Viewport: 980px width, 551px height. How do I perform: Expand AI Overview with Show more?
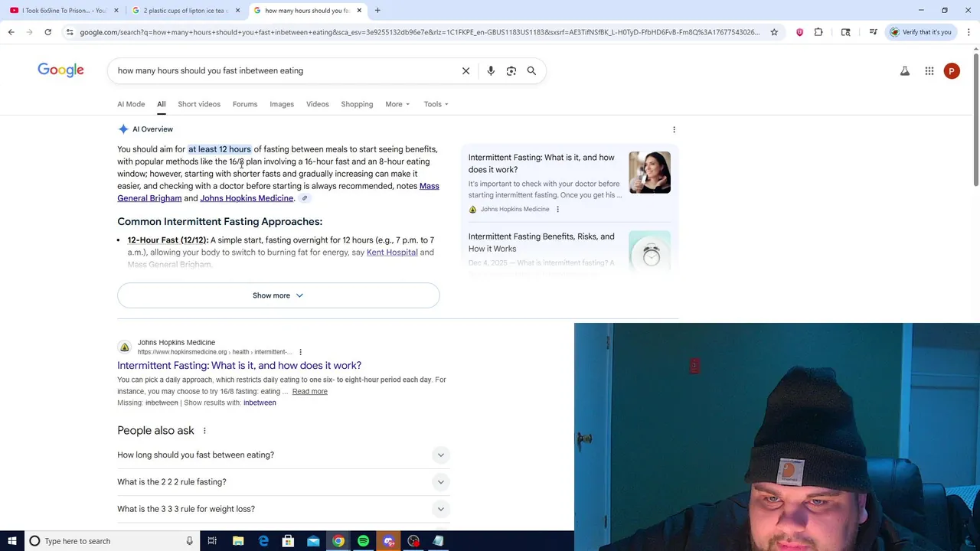279,295
